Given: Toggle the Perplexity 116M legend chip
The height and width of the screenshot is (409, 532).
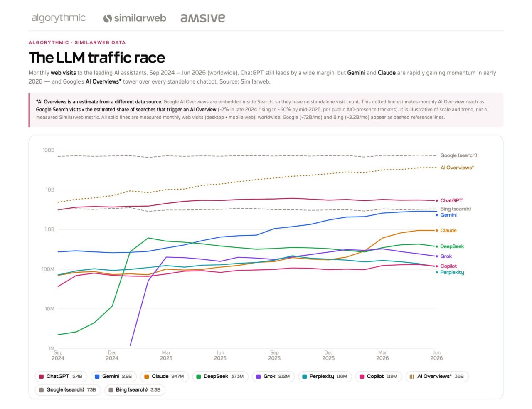Looking at the screenshot, I should (325, 377).
